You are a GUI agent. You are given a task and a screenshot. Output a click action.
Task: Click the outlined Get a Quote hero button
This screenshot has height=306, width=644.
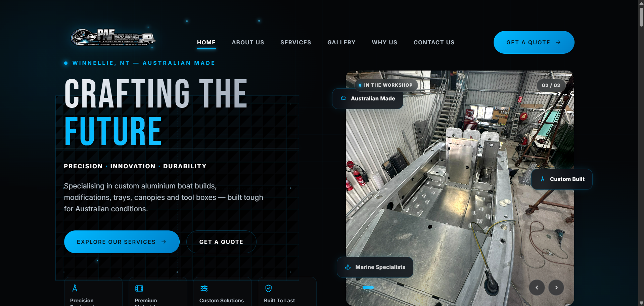221,242
